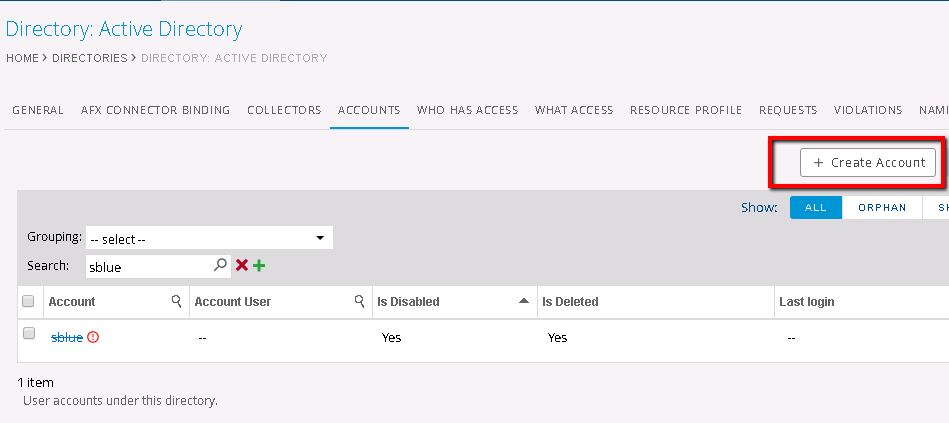The image size is (949, 423).
Task: Navigate to DIRECTORIES breadcrumb link
Action: tap(90, 58)
